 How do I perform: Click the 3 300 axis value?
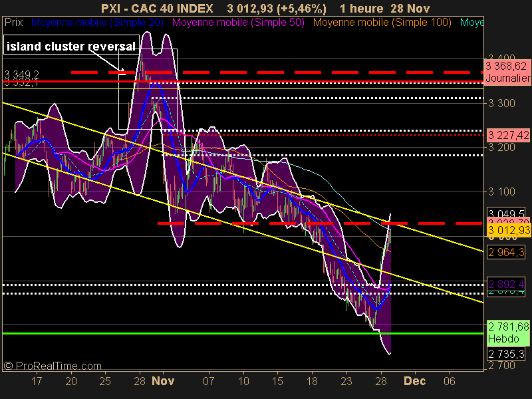pos(501,103)
